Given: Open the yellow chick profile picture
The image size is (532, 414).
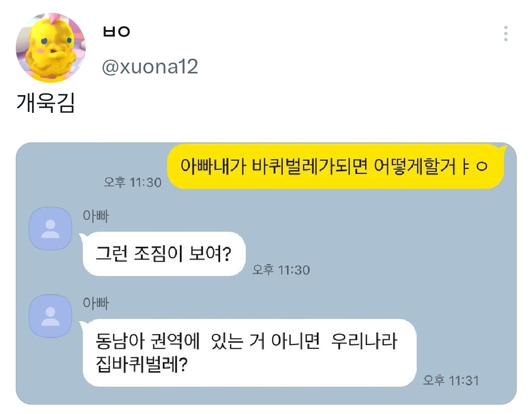Looking at the screenshot, I should tap(51, 47).
